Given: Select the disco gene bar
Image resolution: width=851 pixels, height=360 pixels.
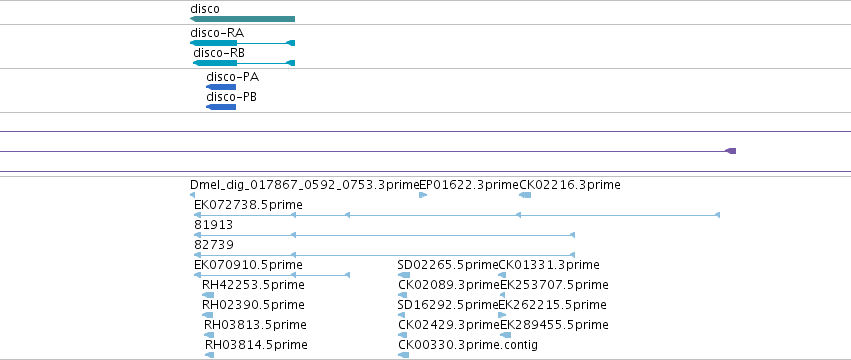Looking at the screenshot, I should tap(242, 19).
